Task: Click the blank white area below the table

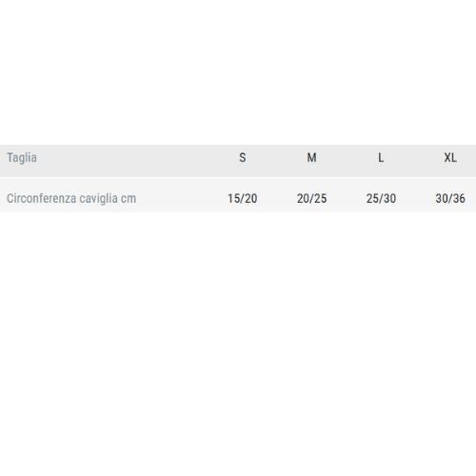Action: pos(238,344)
